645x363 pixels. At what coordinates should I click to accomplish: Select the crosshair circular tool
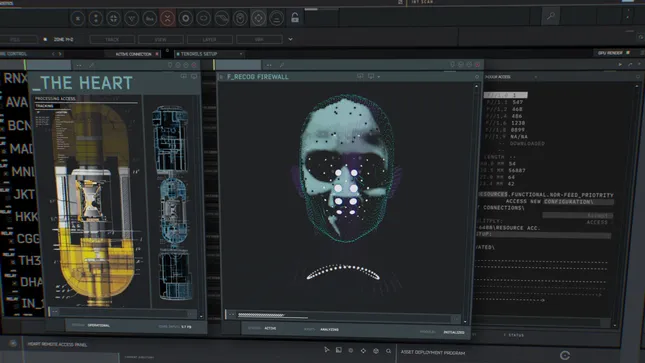pos(114,18)
